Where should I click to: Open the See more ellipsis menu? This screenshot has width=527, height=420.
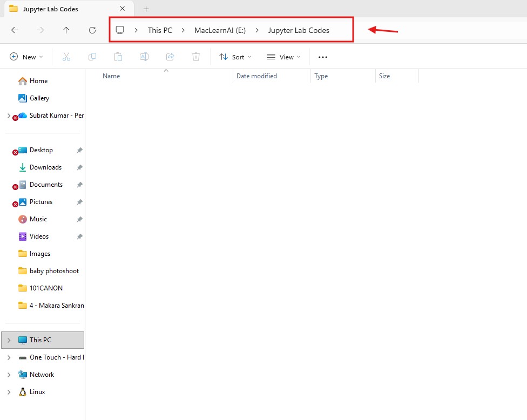[x=323, y=57]
